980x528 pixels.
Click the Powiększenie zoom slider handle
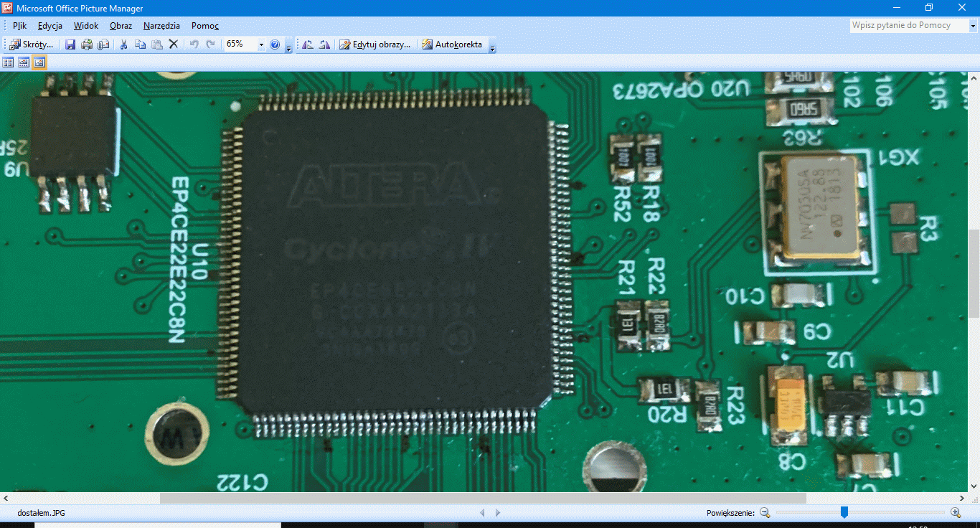844,512
